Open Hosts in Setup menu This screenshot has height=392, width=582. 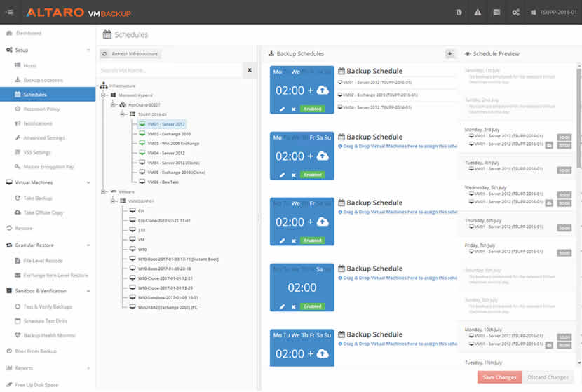tap(29, 65)
